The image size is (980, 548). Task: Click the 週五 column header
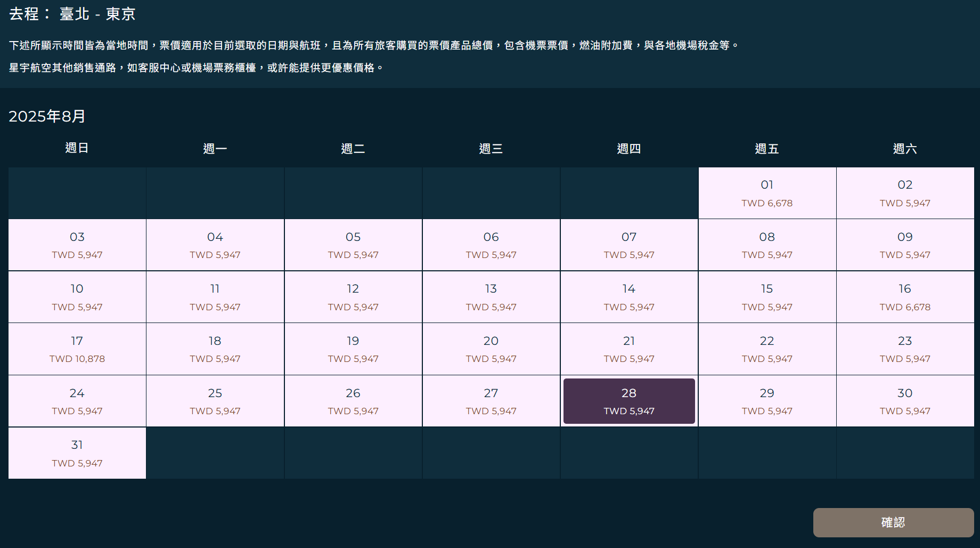tap(767, 148)
